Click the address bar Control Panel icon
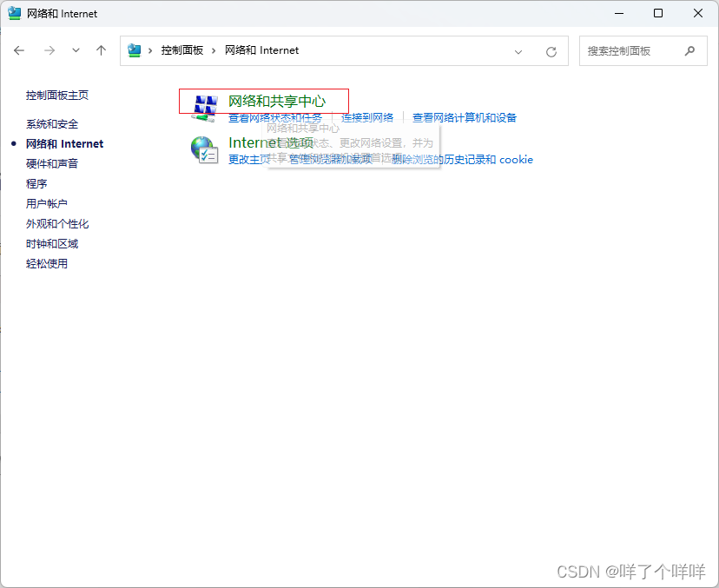Viewport: 719px width, 588px height. (134, 50)
